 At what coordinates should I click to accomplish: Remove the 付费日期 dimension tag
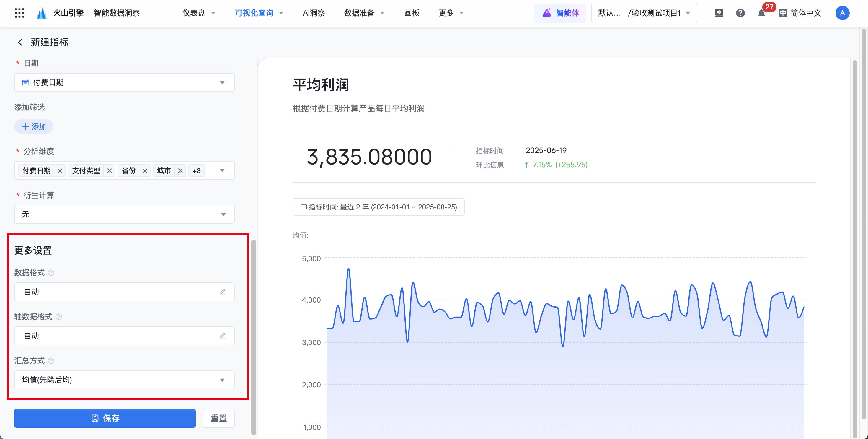click(x=60, y=171)
